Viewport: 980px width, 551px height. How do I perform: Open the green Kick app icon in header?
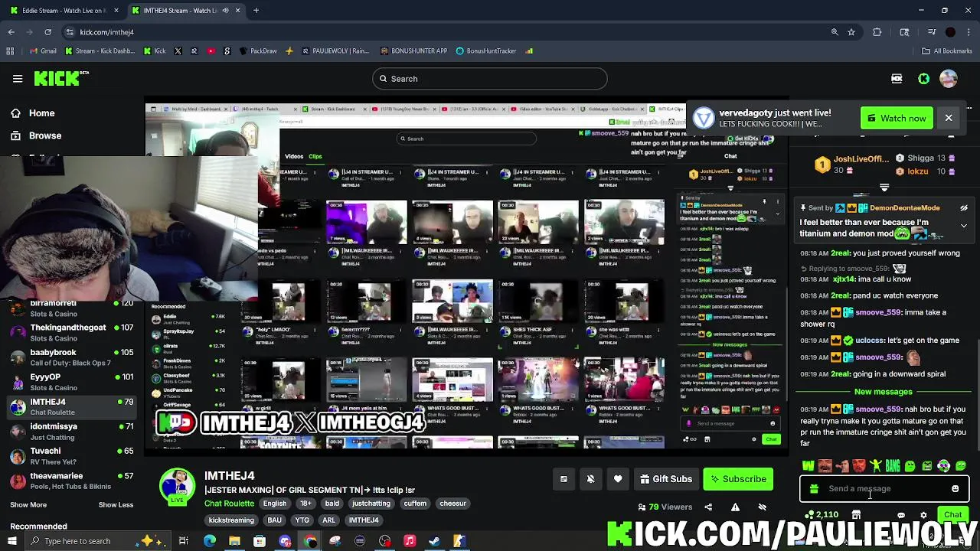[x=923, y=78]
